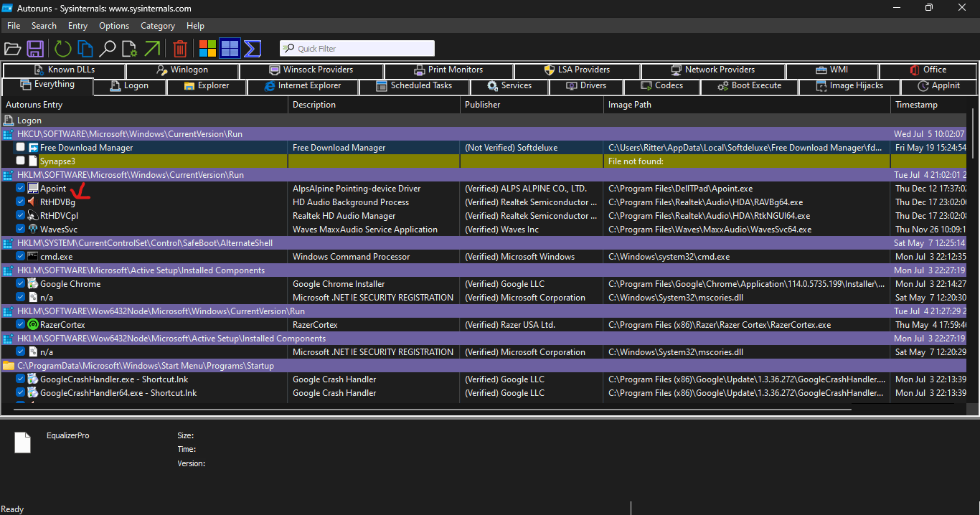Disable the RtHDVCpl checkbox

(x=21, y=216)
